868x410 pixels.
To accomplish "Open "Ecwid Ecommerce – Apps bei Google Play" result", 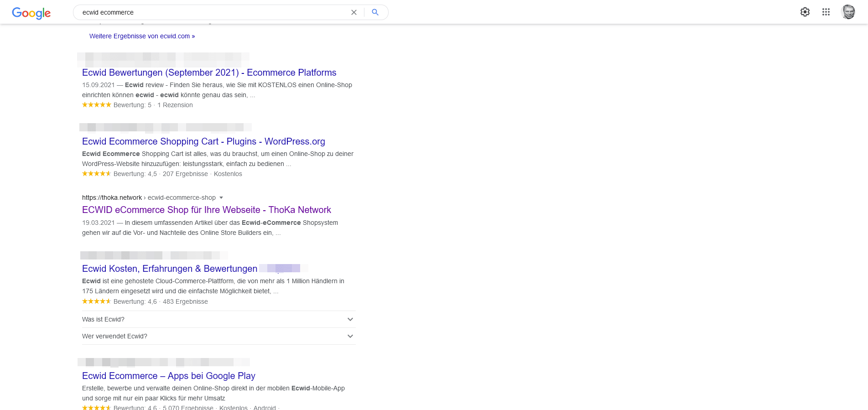I will coord(168,376).
